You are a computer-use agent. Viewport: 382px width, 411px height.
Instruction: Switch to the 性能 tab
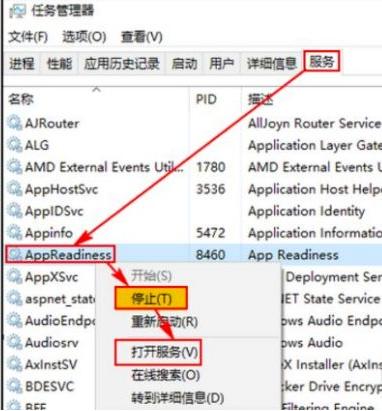(x=59, y=63)
